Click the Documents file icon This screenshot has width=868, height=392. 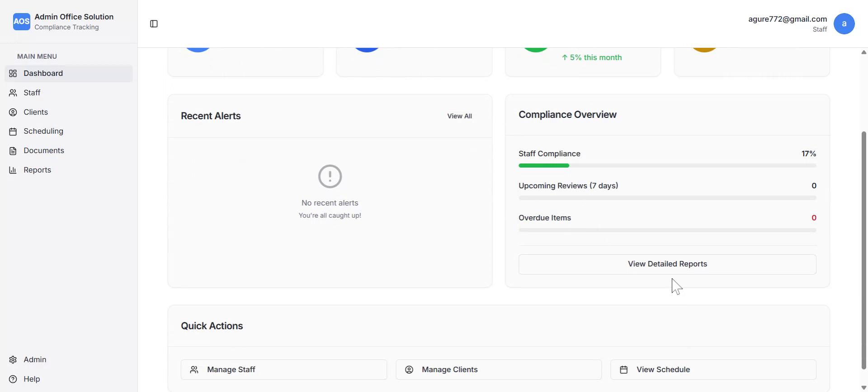[13, 151]
